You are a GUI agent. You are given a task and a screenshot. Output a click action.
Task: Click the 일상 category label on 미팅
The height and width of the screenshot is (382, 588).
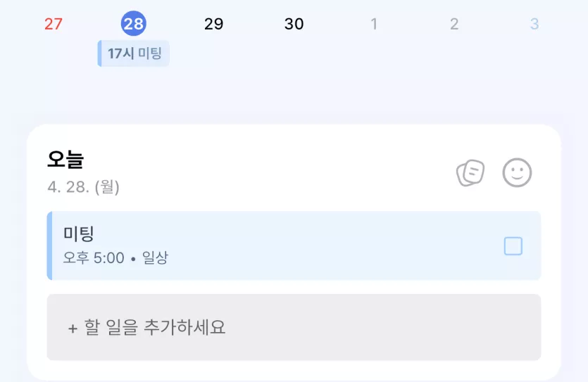155,257
